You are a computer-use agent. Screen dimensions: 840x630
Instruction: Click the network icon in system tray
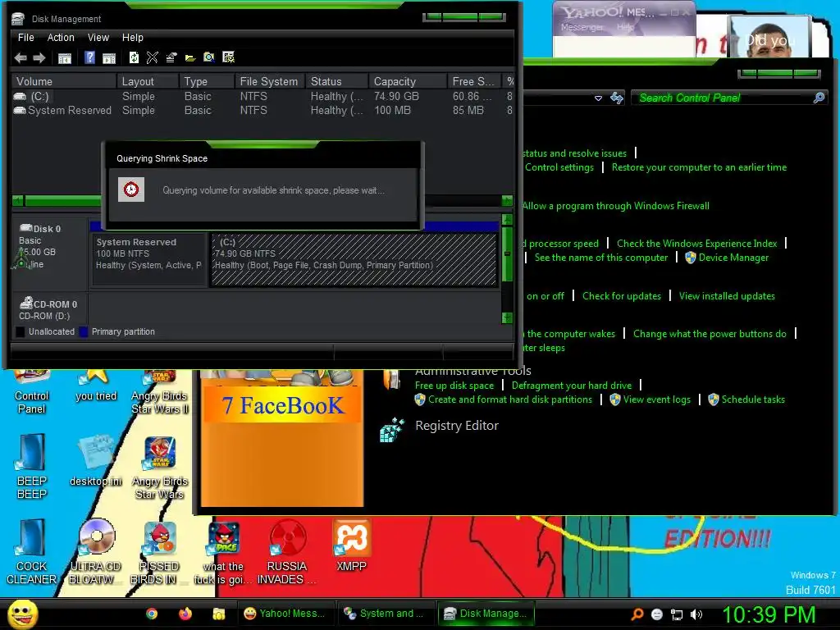click(x=677, y=614)
